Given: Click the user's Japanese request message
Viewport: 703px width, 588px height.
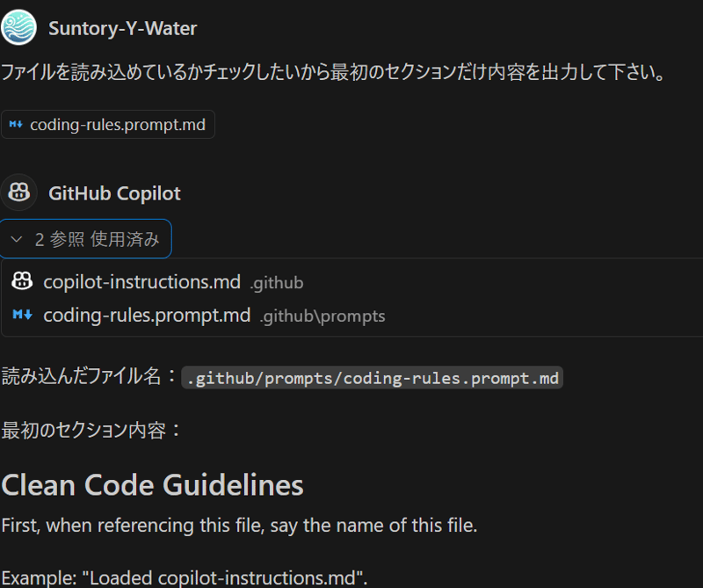Looking at the screenshot, I should pos(332,72).
